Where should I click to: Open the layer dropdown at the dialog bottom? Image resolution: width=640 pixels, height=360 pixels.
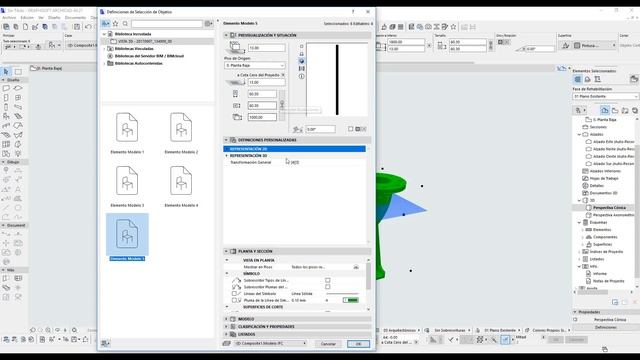coord(270,344)
